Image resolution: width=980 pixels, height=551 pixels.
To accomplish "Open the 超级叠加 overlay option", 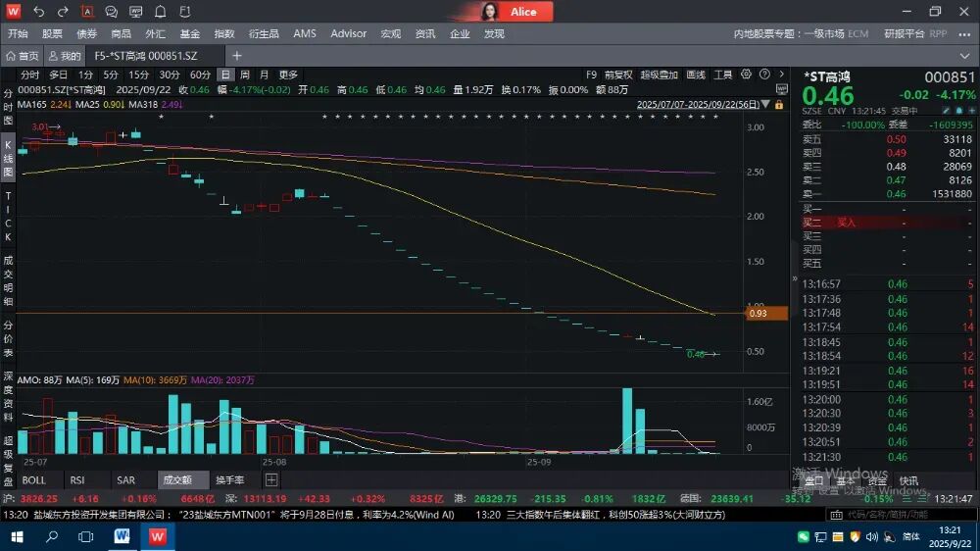I will click(659, 75).
